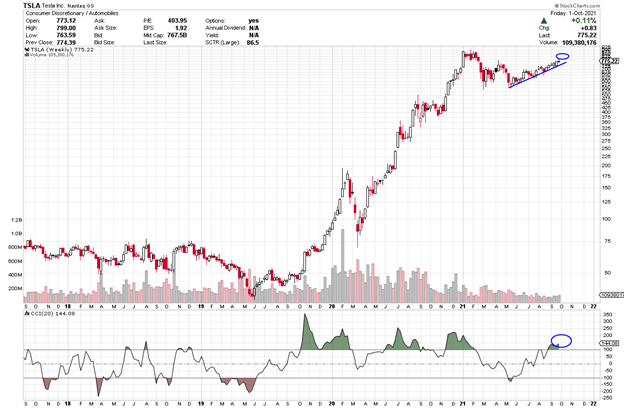Click the 275 price axis label
Viewport: 624px width, 408px height.
tap(606, 141)
